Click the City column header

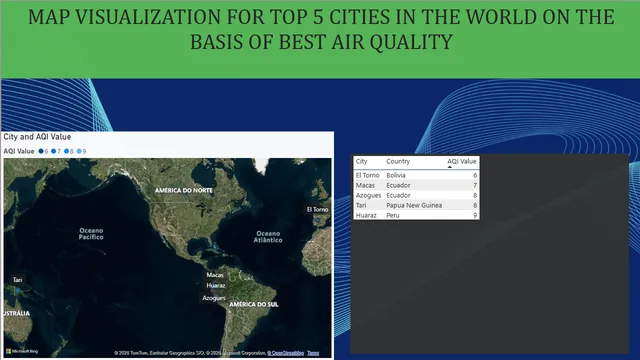[x=361, y=161]
